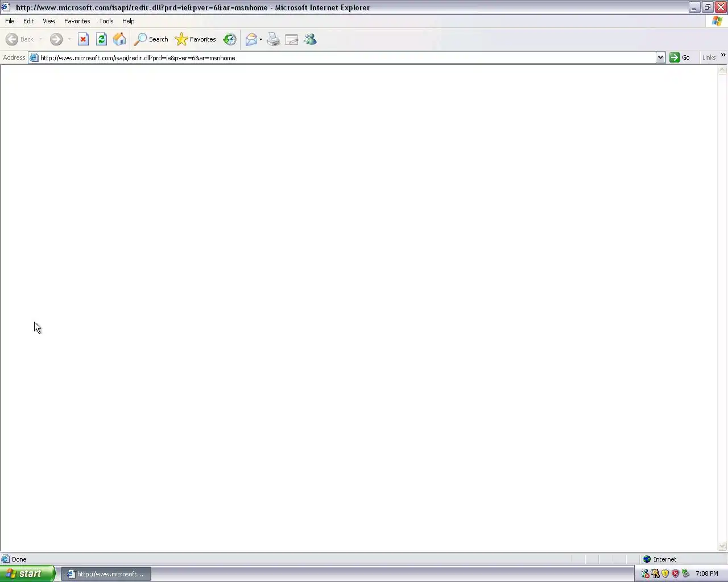728x582 pixels.
Task: Click the Internet zone globe icon
Action: [647, 559]
